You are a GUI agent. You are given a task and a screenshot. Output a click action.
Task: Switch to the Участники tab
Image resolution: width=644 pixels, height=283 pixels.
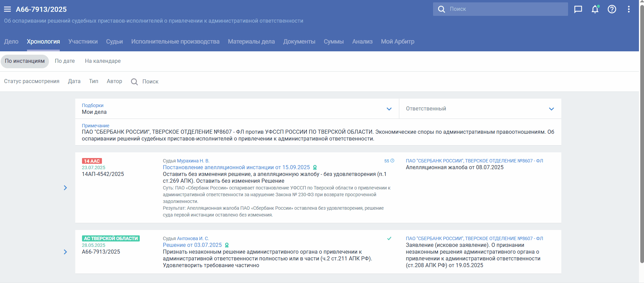point(83,42)
